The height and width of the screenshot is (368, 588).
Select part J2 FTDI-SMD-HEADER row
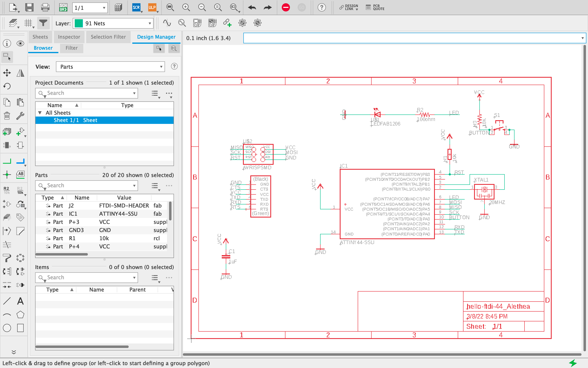coord(101,206)
